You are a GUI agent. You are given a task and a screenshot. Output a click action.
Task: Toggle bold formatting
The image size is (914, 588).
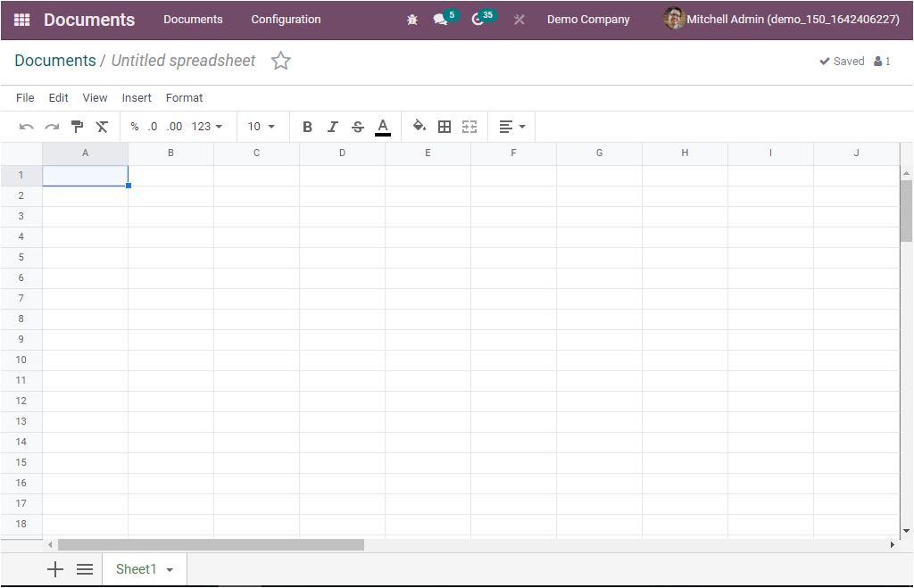coord(307,127)
